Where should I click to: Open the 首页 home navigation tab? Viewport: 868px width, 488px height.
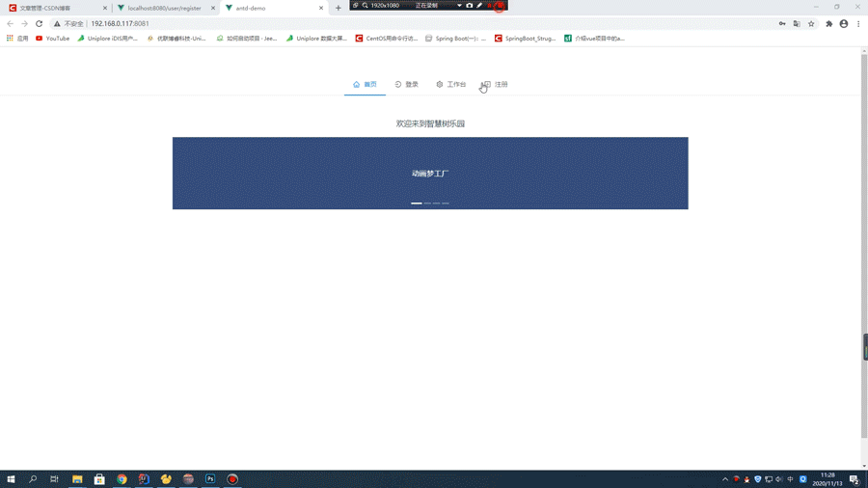(x=365, y=84)
